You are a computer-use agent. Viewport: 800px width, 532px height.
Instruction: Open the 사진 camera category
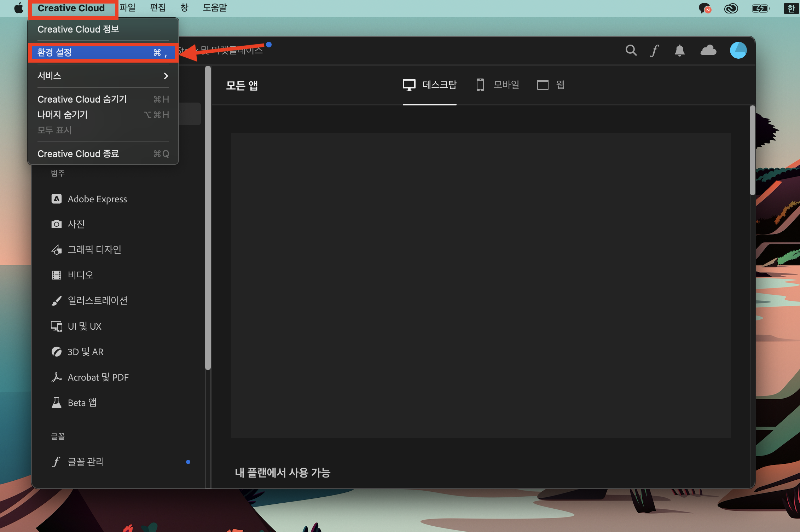pyautogui.click(x=76, y=224)
